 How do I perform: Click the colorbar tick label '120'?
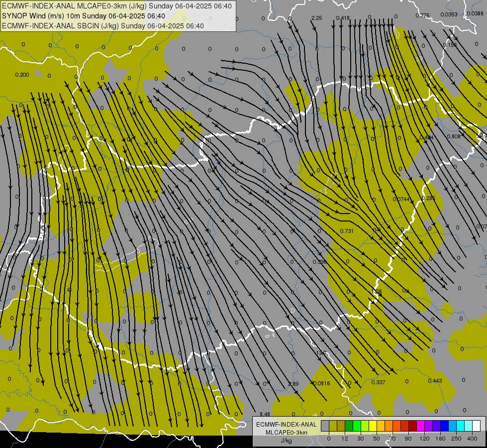(x=424, y=439)
